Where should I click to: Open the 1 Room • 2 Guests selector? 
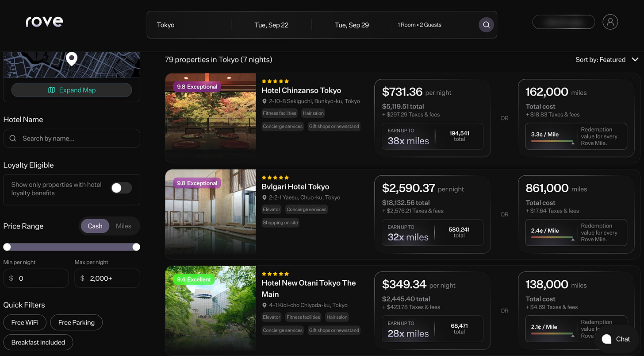click(x=419, y=25)
